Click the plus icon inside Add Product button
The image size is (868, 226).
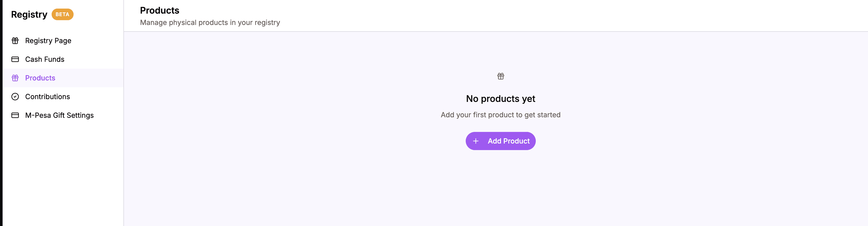click(x=476, y=141)
